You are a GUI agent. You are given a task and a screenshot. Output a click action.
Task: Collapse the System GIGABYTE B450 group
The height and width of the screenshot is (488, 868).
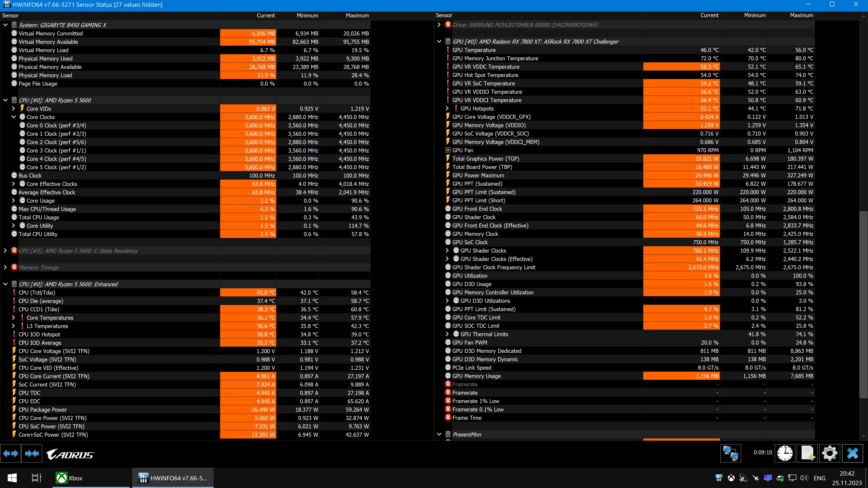(5, 25)
